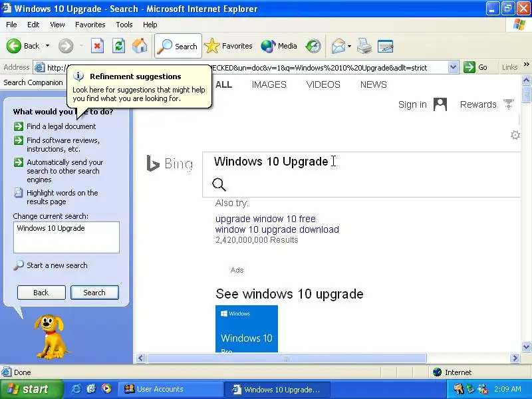
Task: Open the Help menu
Action: pos(150,25)
